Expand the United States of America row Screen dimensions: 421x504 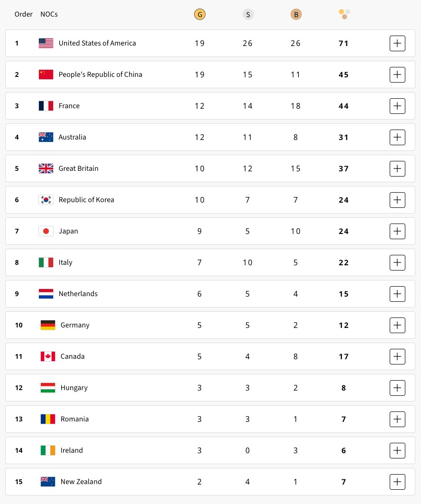tap(397, 43)
